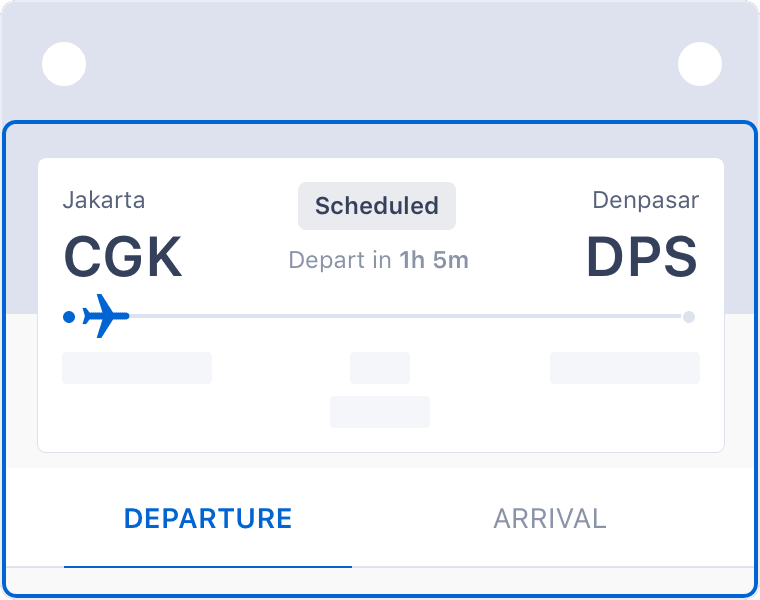Click the gray header area above the card

380,63
